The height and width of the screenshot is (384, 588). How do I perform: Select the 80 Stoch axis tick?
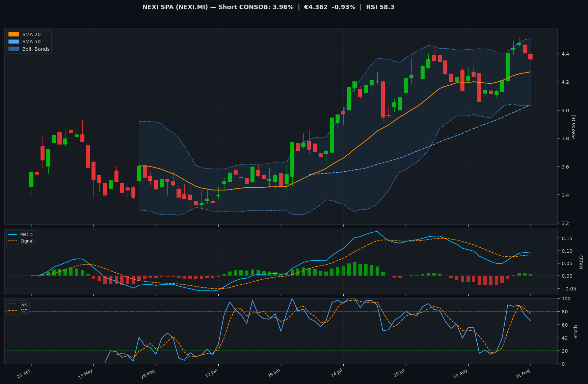(564, 312)
